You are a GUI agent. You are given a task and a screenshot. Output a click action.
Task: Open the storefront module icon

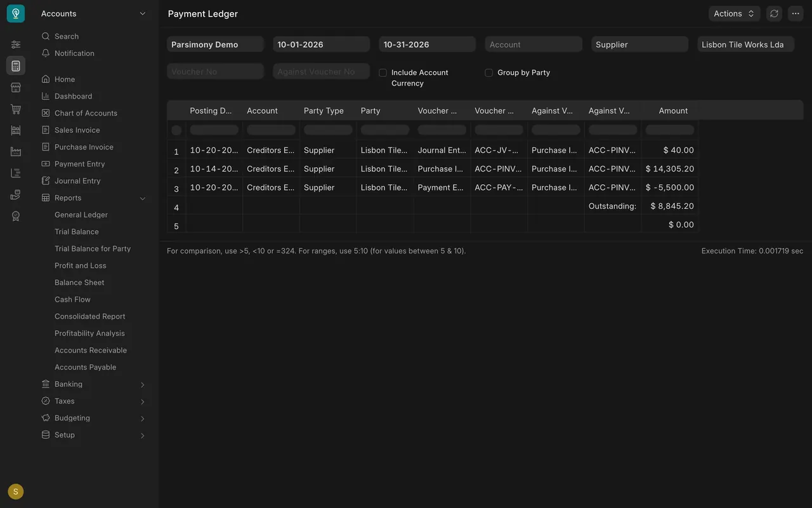[x=16, y=88]
